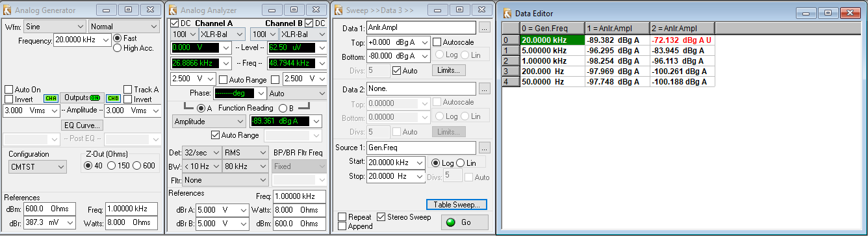Select the -100.261 dBg A cell
The image size is (868, 236).
[682, 71]
